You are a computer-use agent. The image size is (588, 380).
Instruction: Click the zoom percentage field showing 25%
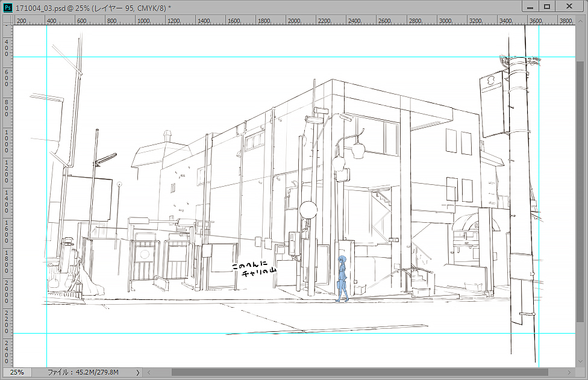tap(17, 372)
